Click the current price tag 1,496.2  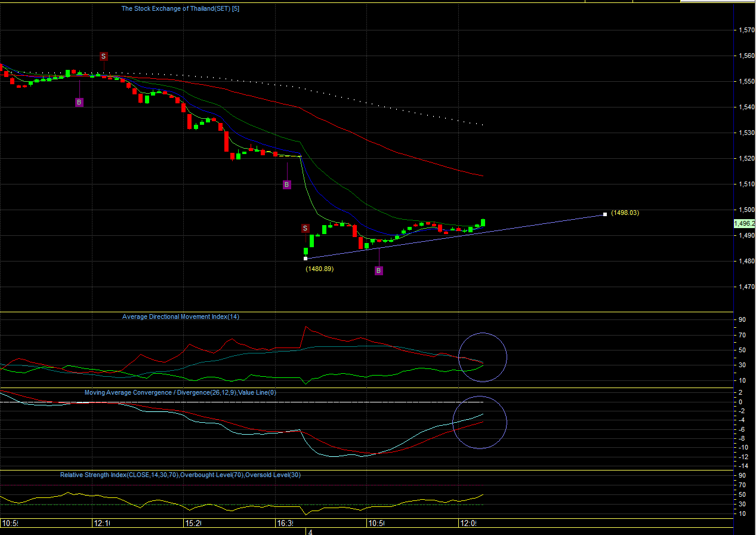(744, 223)
